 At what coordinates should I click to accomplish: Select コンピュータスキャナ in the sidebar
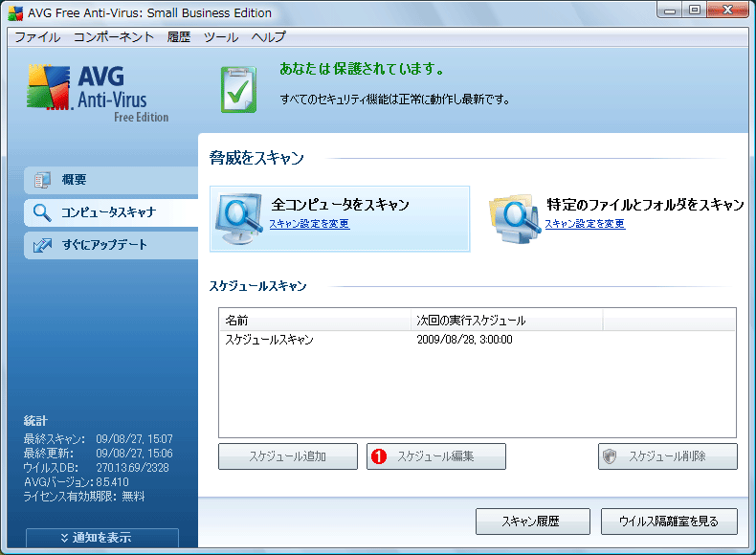pyautogui.click(x=111, y=212)
